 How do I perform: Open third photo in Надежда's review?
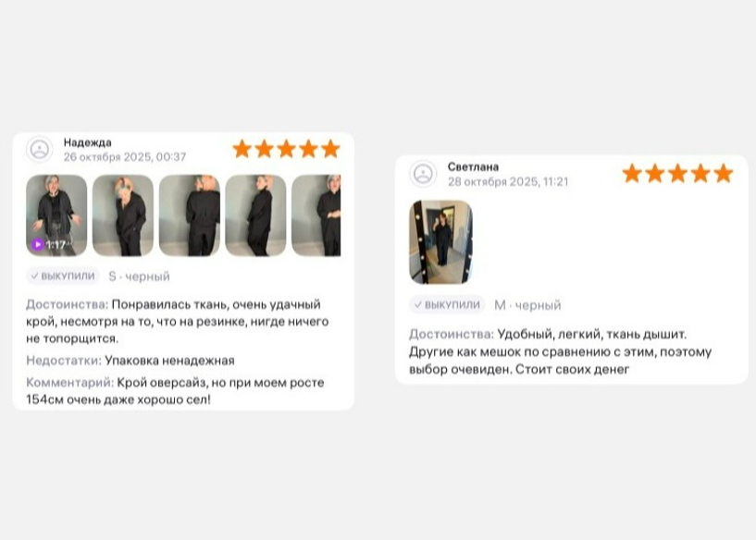pos(190,215)
